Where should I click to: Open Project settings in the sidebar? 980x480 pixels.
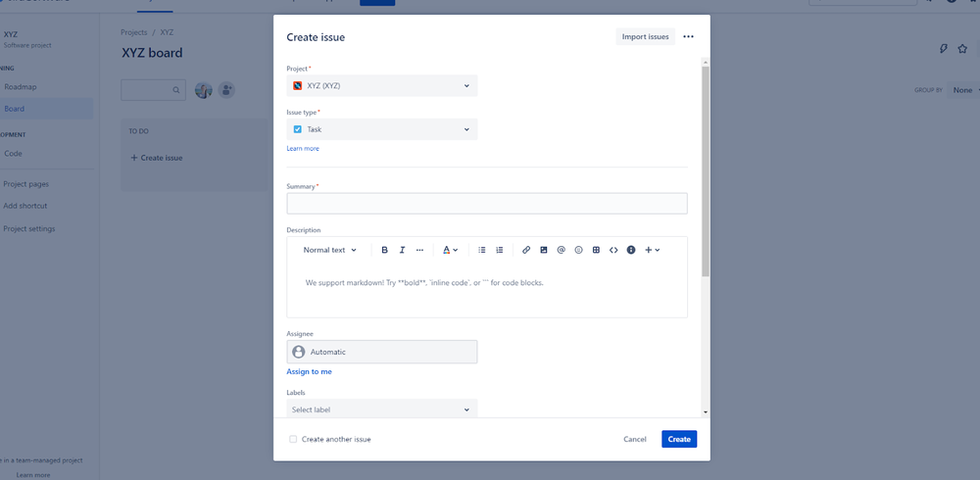[x=28, y=229]
